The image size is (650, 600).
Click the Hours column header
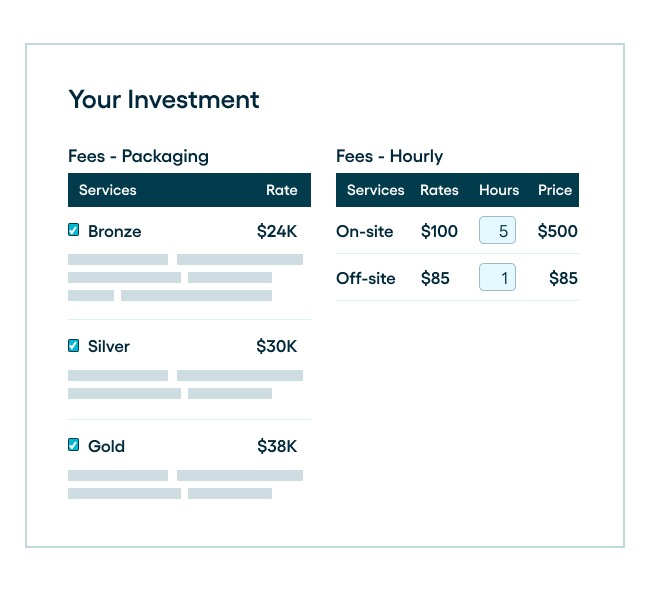coord(499,190)
